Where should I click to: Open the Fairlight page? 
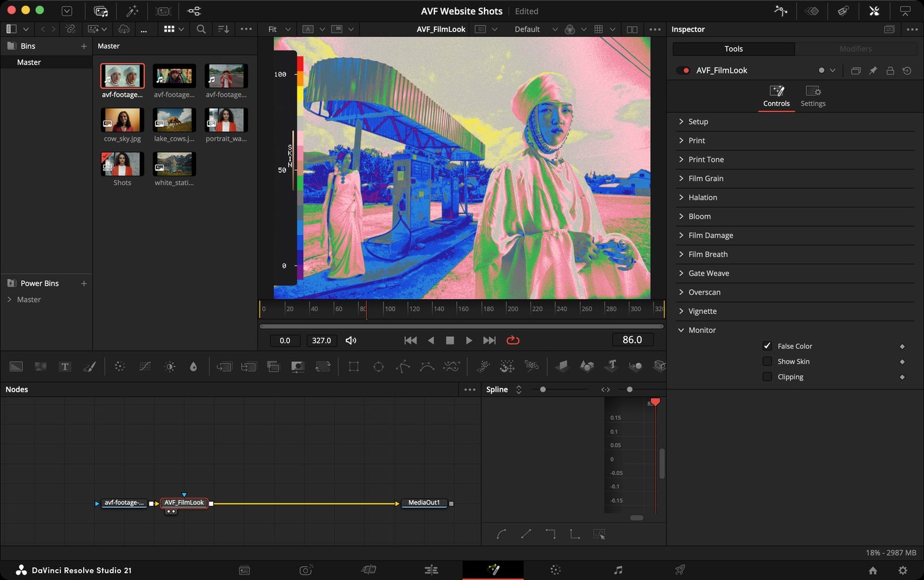(618, 570)
